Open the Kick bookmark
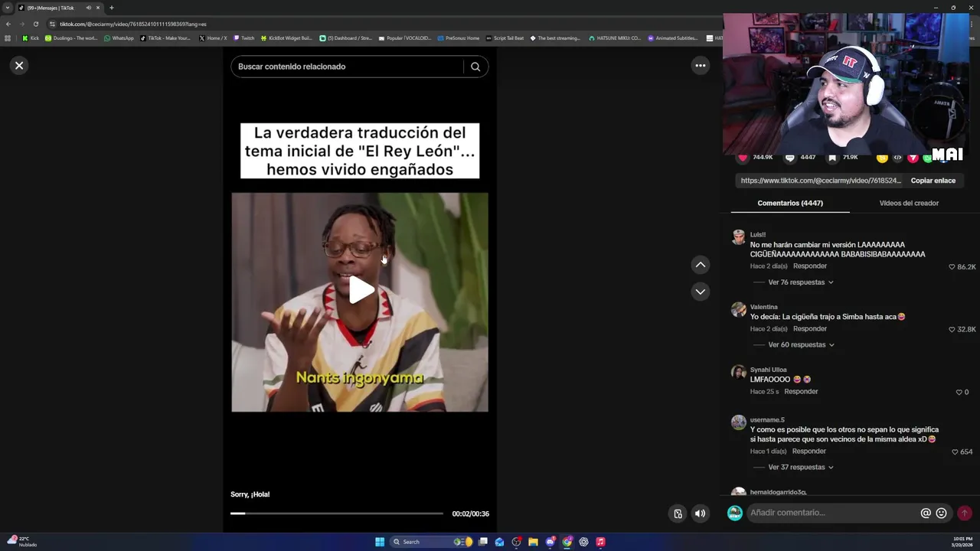 click(x=31, y=38)
